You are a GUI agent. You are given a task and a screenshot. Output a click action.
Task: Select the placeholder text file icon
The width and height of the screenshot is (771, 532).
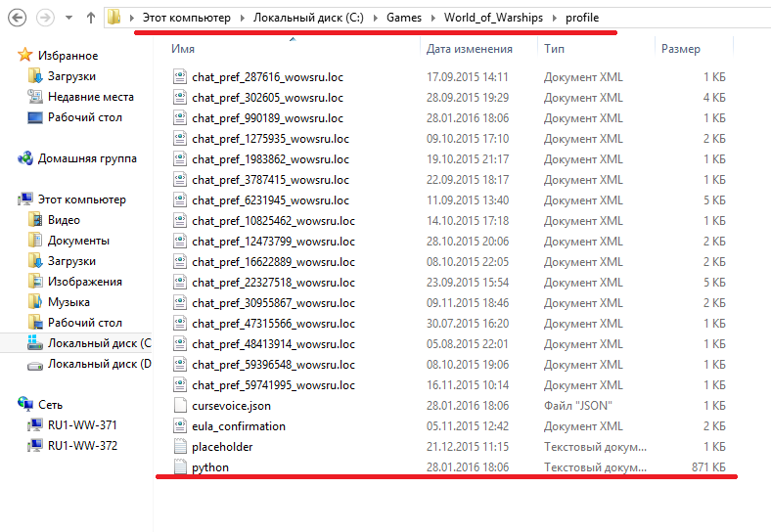pyautogui.click(x=180, y=447)
